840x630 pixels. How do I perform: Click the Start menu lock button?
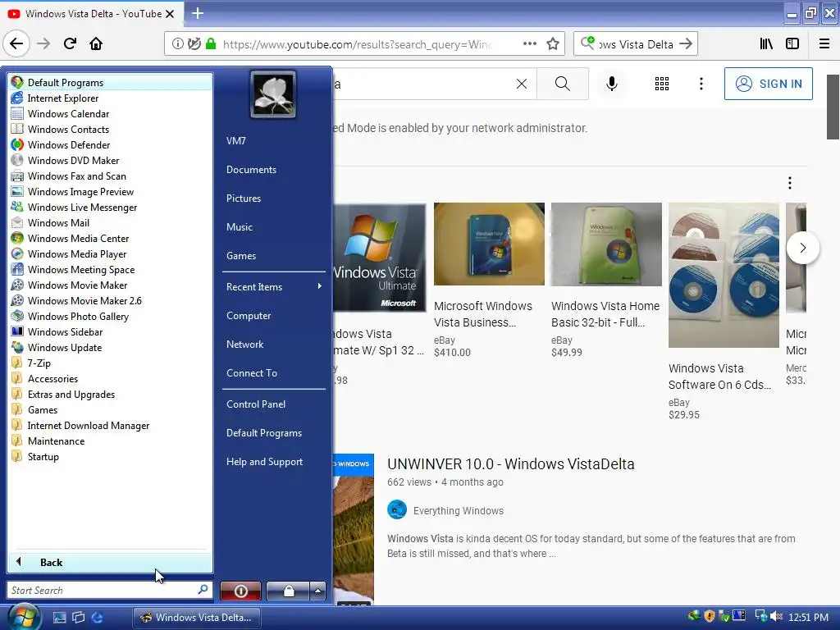pyautogui.click(x=288, y=591)
